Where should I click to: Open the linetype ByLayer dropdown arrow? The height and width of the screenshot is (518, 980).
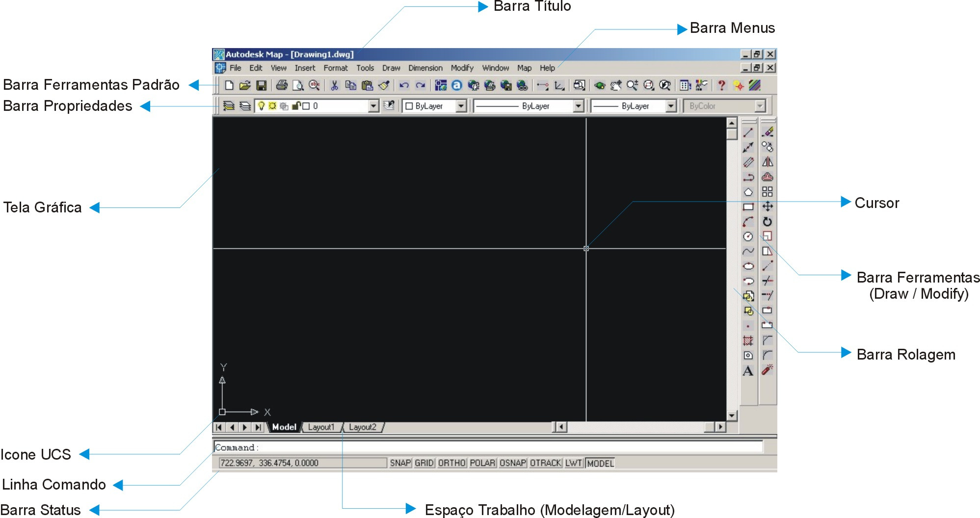579,106
